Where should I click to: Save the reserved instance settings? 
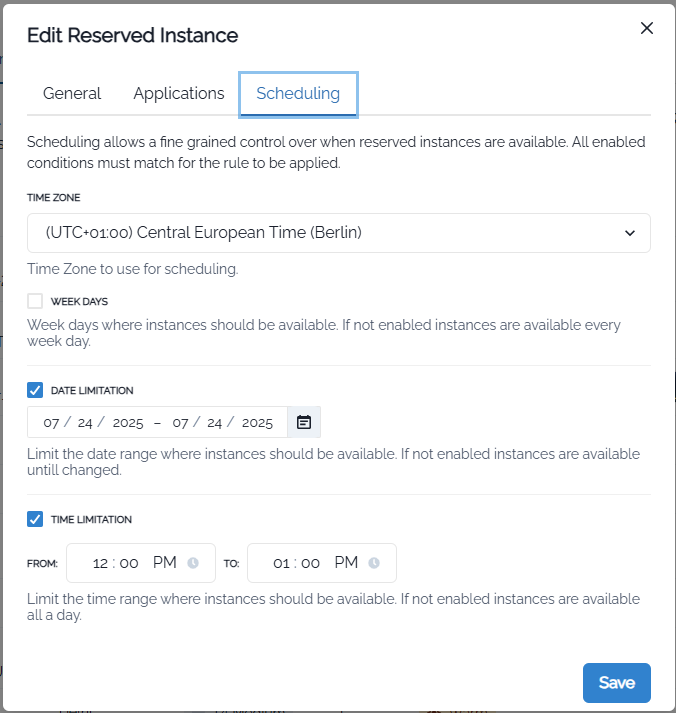coord(616,683)
